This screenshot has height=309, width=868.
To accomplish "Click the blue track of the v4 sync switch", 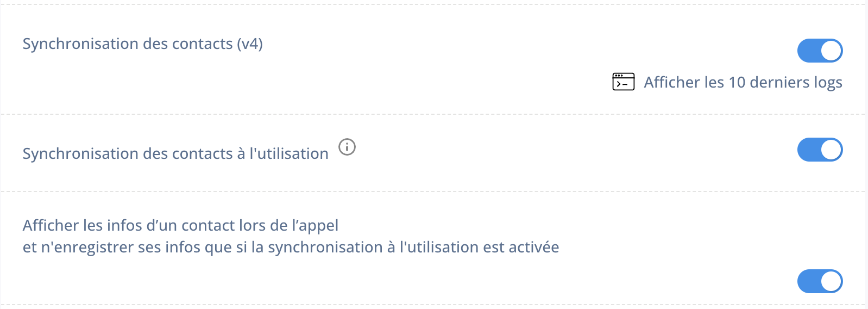I will click(808, 51).
